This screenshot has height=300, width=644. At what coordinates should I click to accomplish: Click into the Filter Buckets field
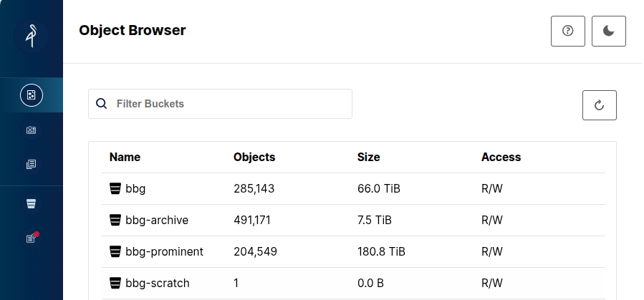pos(220,104)
